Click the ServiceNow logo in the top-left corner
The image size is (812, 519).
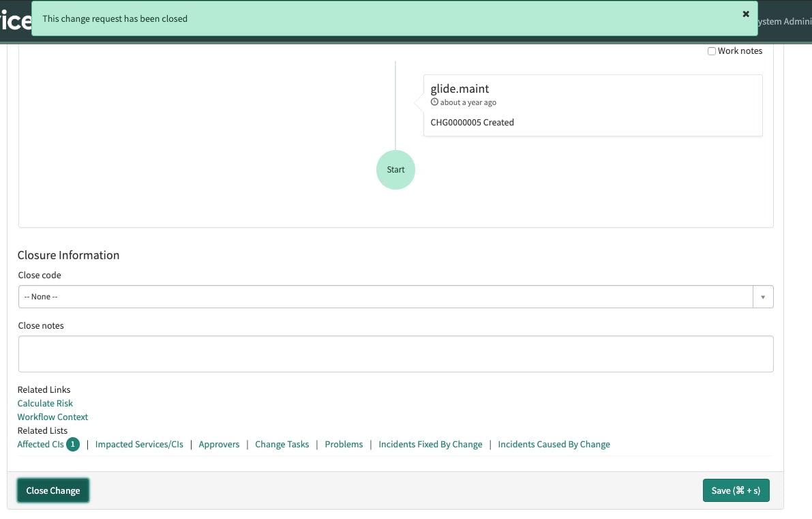[15, 20]
